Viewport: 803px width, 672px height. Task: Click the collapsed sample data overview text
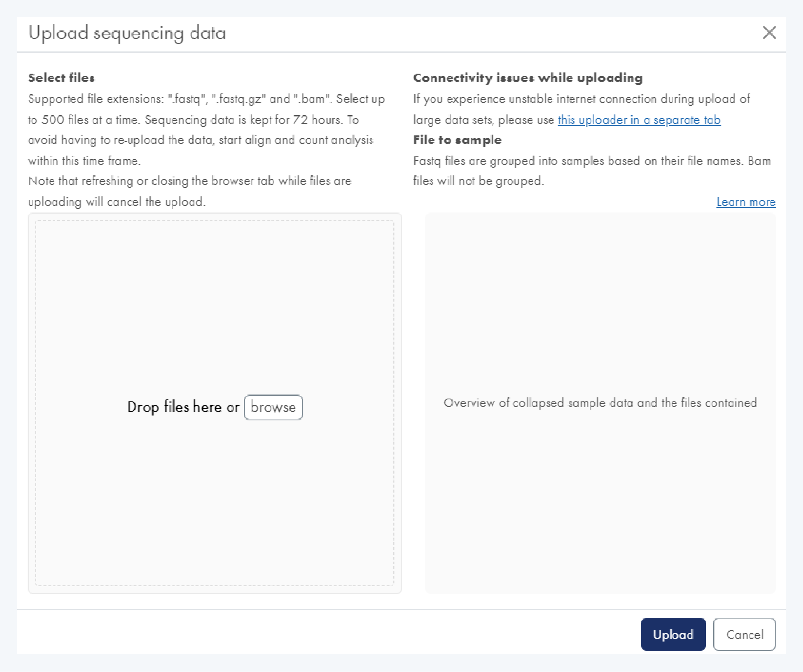click(600, 403)
